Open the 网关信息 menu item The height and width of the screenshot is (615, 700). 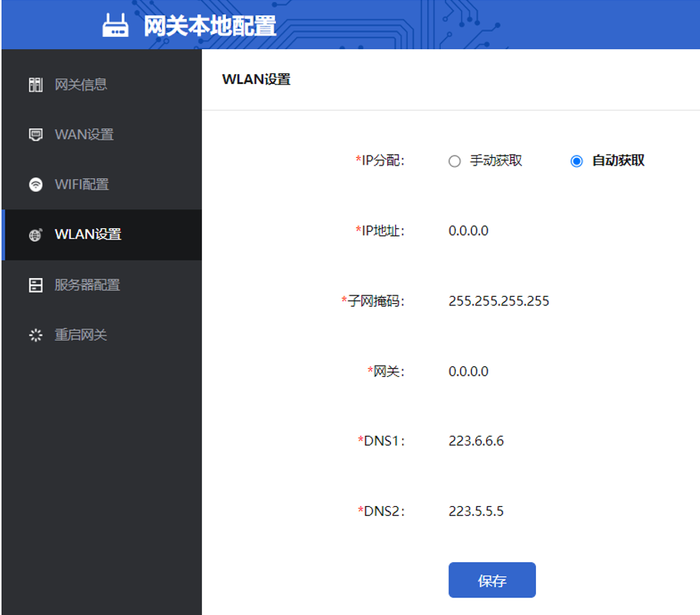click(x=102, y=85)
